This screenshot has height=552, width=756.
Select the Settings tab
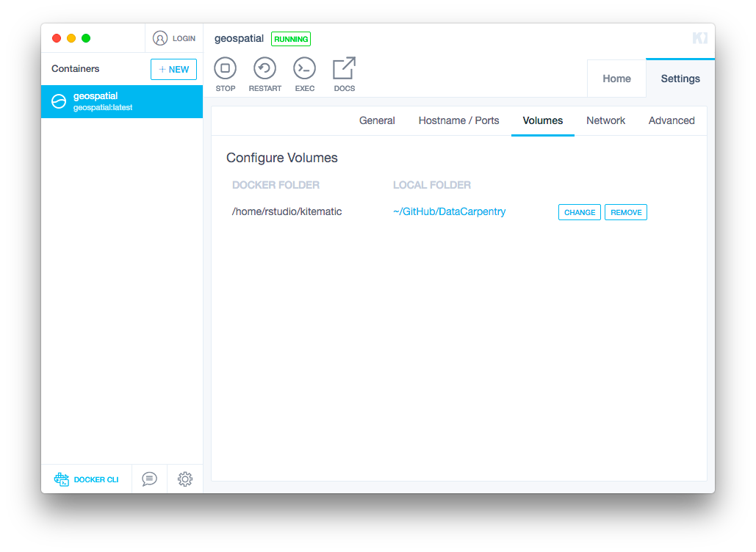click(680, 79)
